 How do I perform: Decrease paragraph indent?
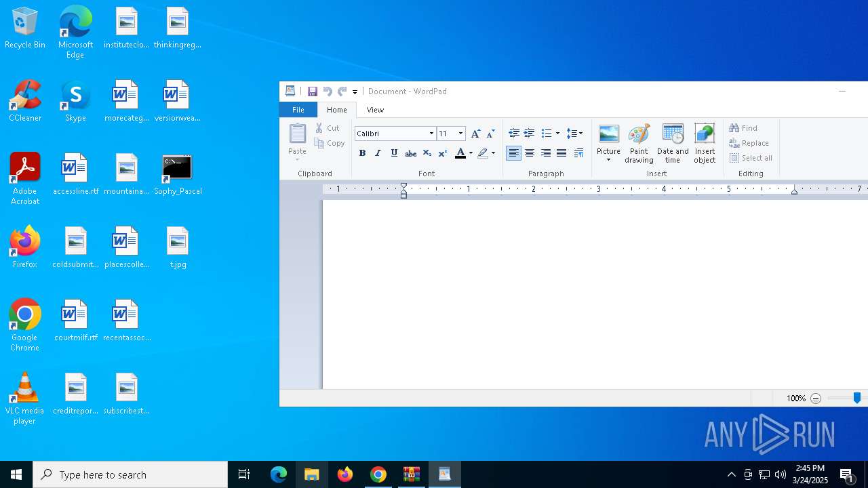coord(514,134)
